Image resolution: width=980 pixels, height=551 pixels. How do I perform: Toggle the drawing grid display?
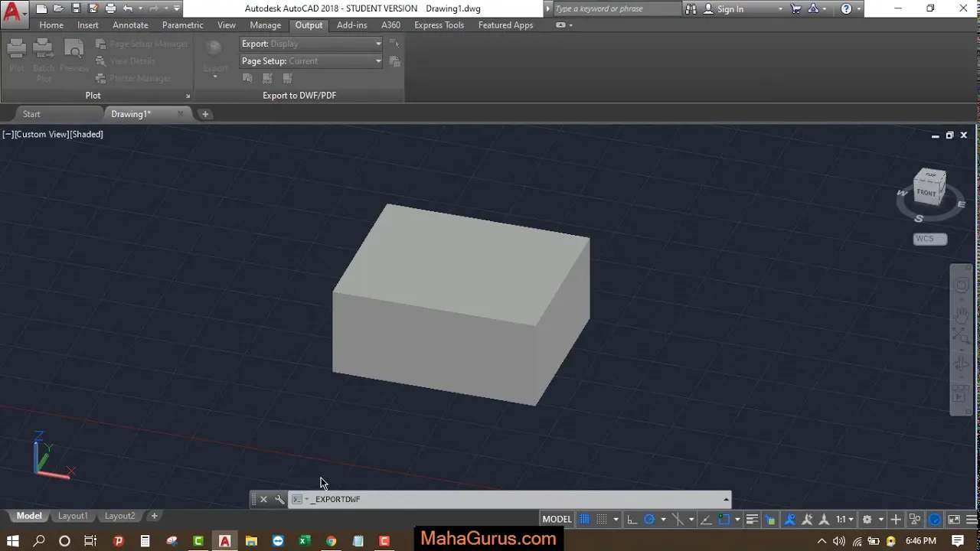[x=584, y=519]
